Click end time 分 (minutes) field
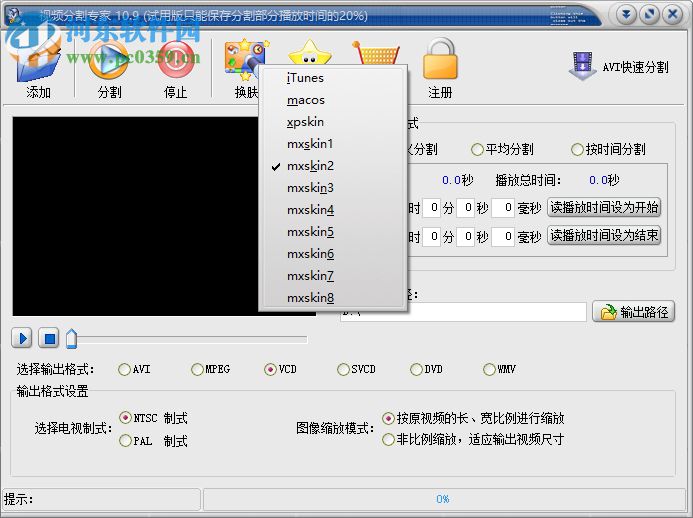 coord(431,237)
